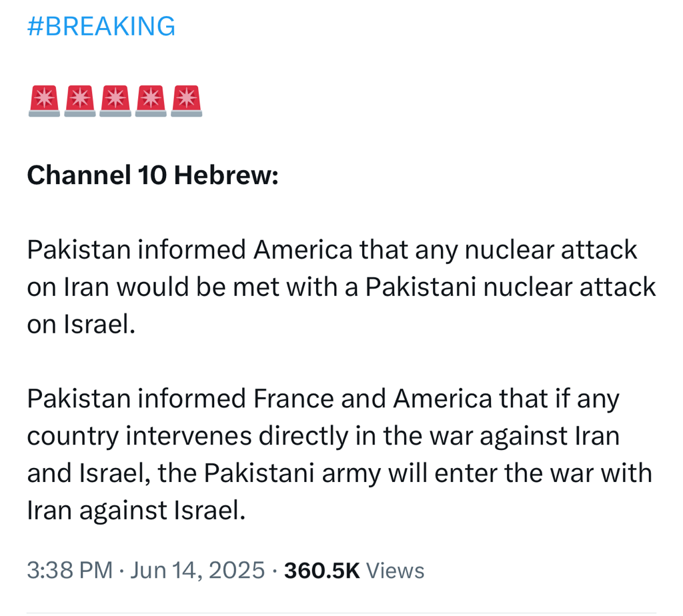This screenshot has height=616, width=683.
Task: Click the fourth siren emoji in the row
Action: point(151,101)
